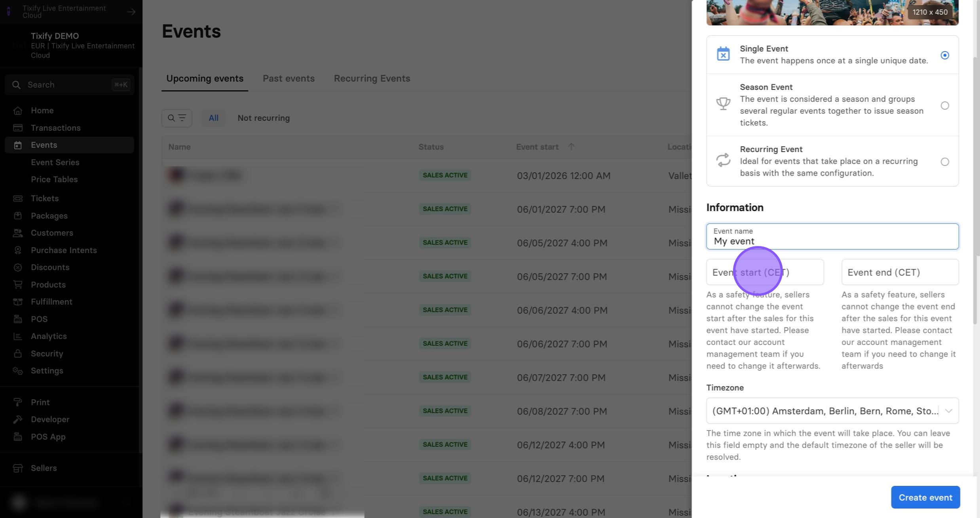Click the Security lock icon
980x518 pixels.
point(17,354)
